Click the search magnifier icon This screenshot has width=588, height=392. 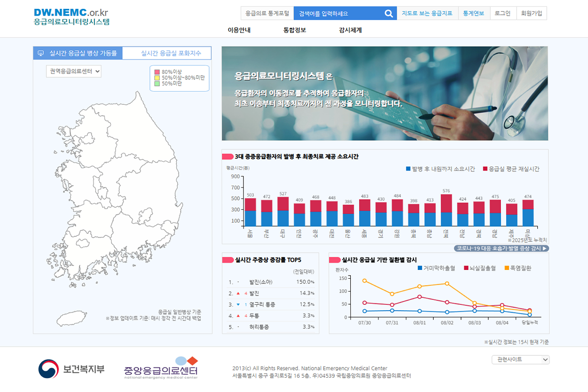(x=389, y=13)
